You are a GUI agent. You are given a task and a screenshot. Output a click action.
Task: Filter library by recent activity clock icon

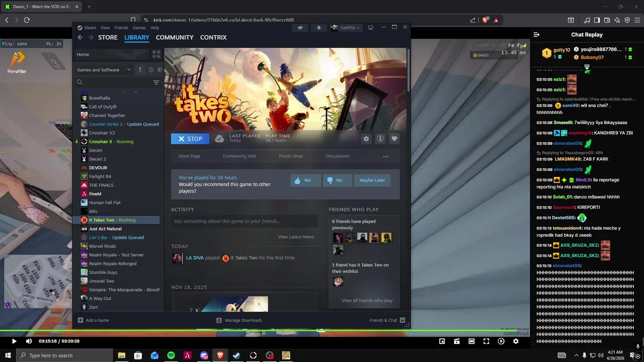[x=150, y=70]
